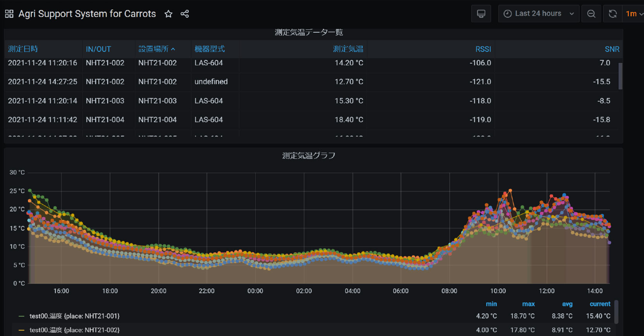Toggle series test00.温度 place NHT21-002 in legend
This screenshot has width=644, height=336.
pos(75,330)
